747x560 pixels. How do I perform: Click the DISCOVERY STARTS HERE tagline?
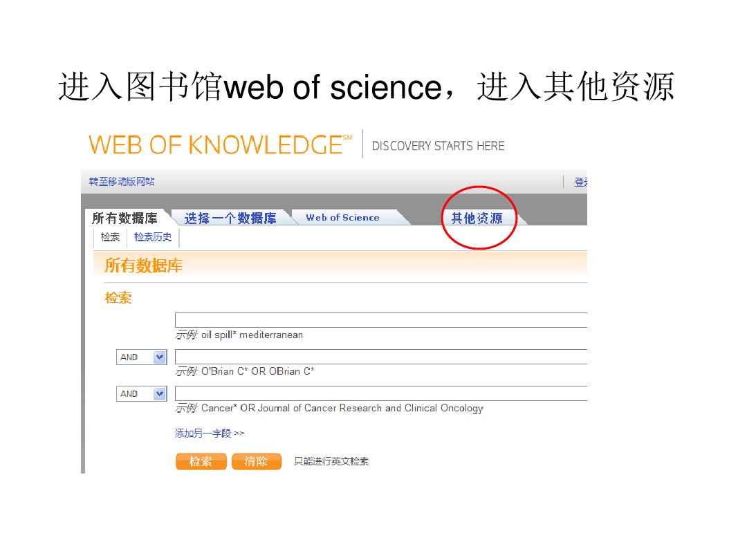click(438, 146)
